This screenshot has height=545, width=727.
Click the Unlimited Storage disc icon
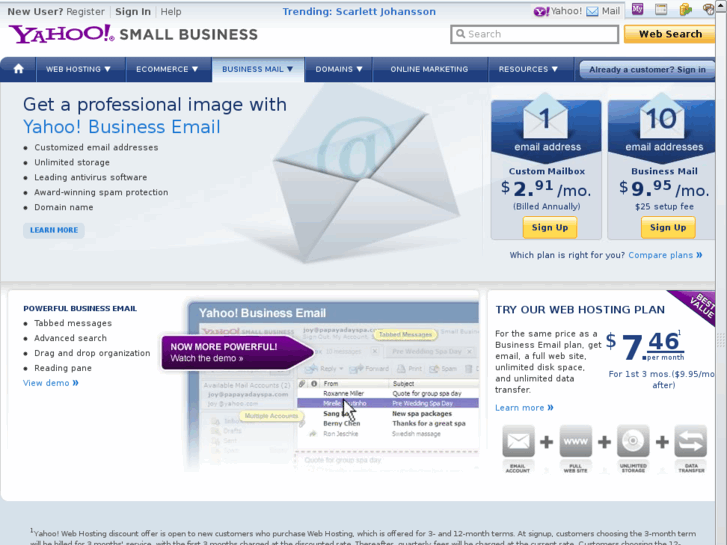[x=633, y=441]
